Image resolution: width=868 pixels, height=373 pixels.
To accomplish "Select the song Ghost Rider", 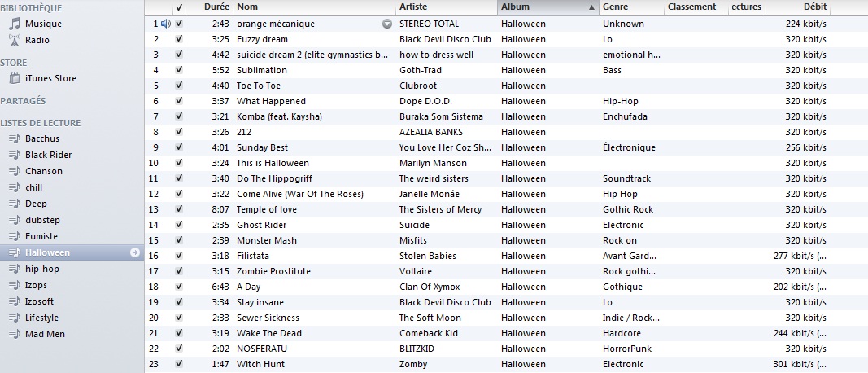I will point(261,225).
